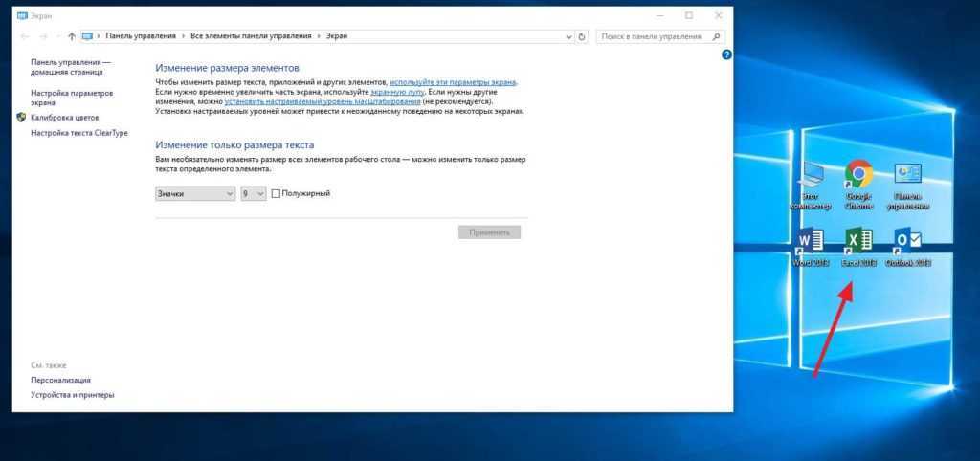Open the Настройка текста ClearType link
Viewport: 980px width, 461px height.
click(78, 133)
